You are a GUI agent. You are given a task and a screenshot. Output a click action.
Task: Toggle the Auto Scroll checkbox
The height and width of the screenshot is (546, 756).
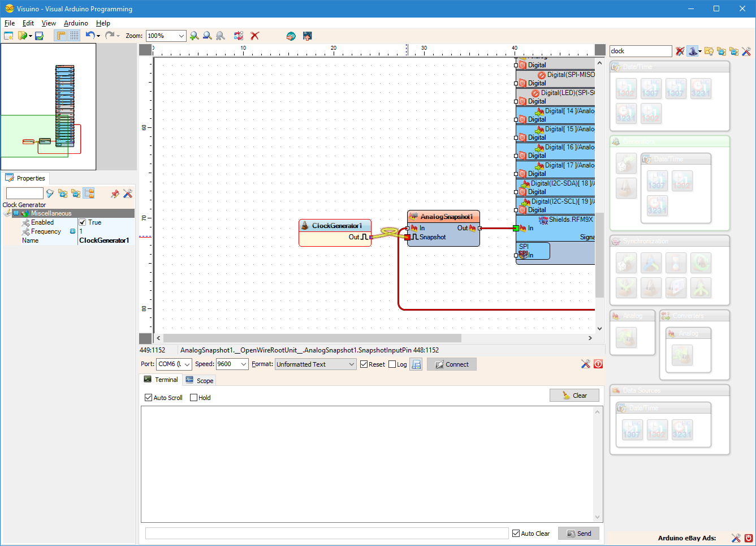[149, 398]
